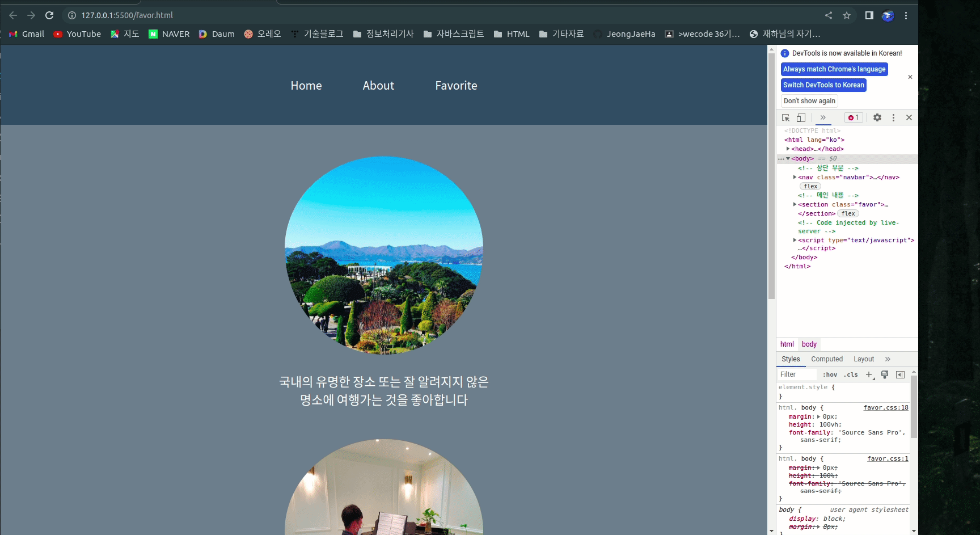980x535 pixels.
Task: Open favor.css:1 source link
Action: tap(888, 458)
